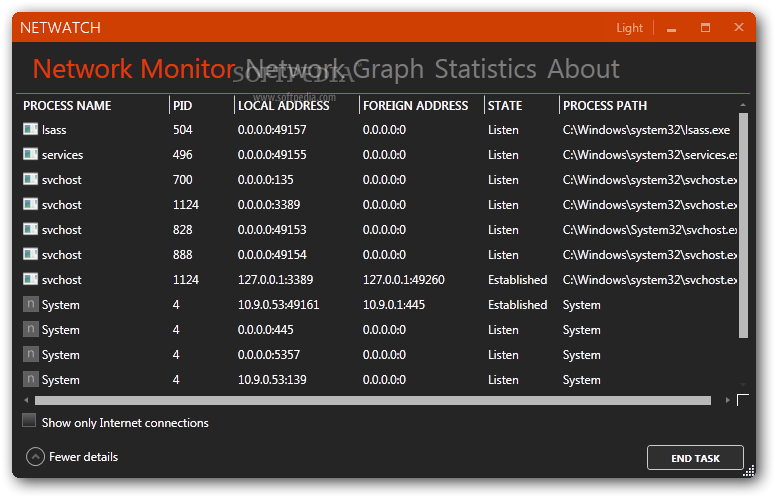Image resolution: width=776 pixels, height=498 pixels.
Task: Click icon of svchost PID 828
Action: point(30,229)
